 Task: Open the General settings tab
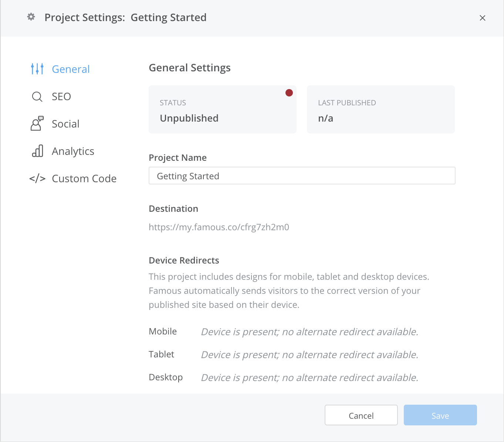click(71, 69)
